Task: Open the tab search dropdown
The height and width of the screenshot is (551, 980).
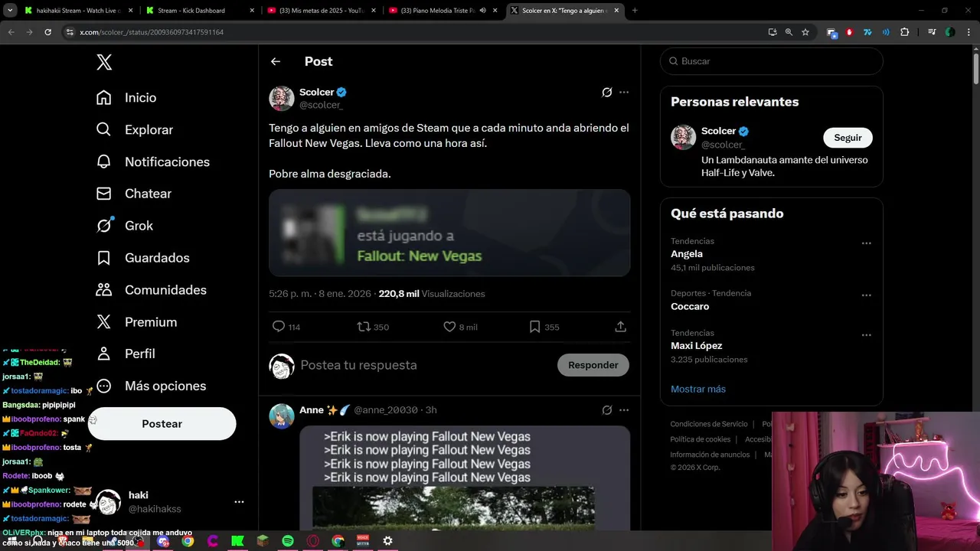Action: (10, 11)
